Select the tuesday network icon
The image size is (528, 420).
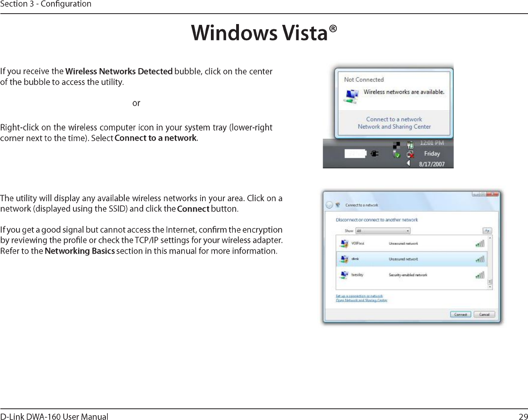[x=344, y=275]
